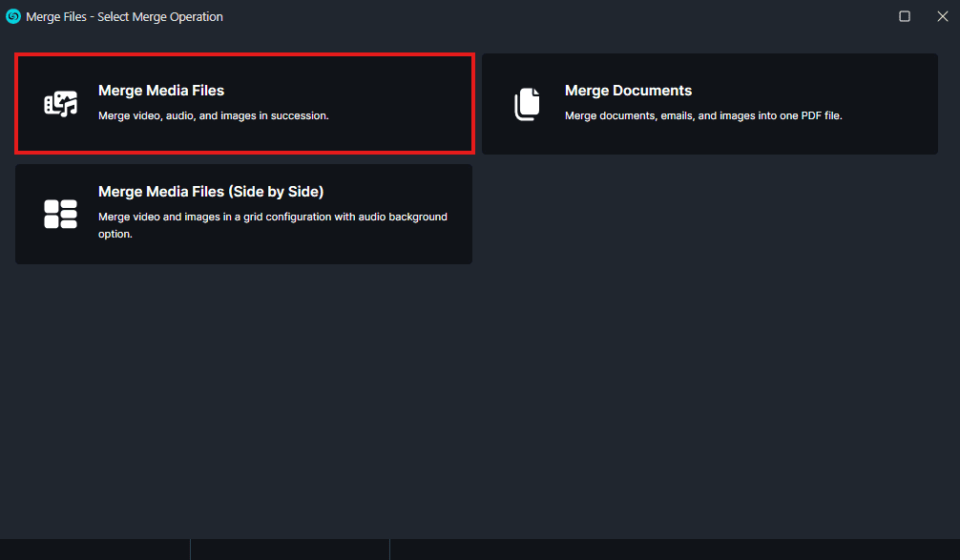
Task: Click the film and music Merge Media icon
Action: 61,103
